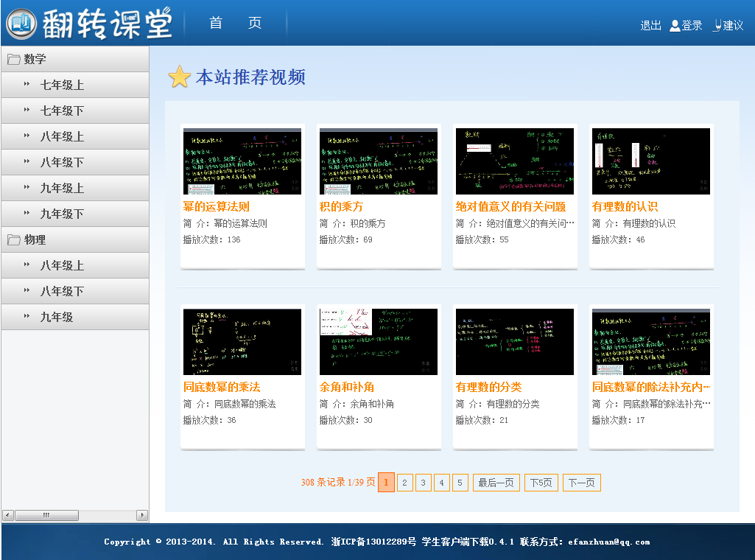This screenshot has width=755, height=560.
Task: Click the 同底数幂的除法补充内 title link
Action: (x=651, y=387)
